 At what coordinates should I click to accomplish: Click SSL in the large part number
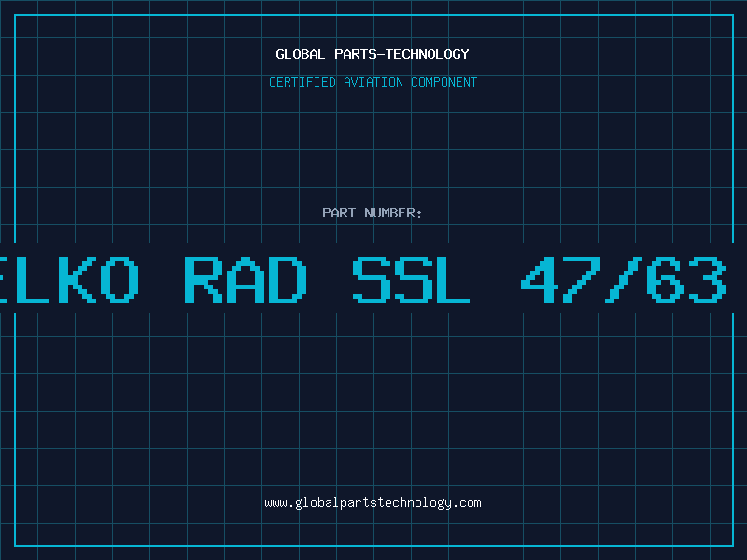pyautogui.click(x=412, y=279)
